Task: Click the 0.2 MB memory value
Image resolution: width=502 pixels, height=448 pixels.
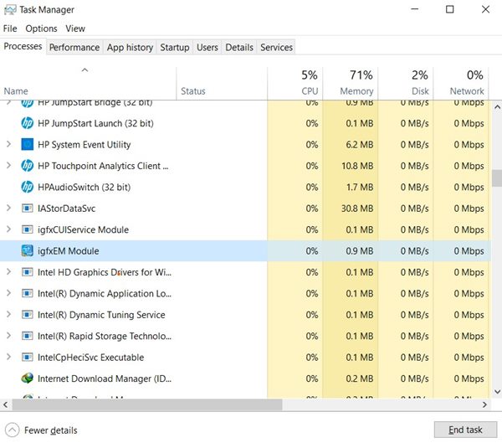Action: (359, 378)
